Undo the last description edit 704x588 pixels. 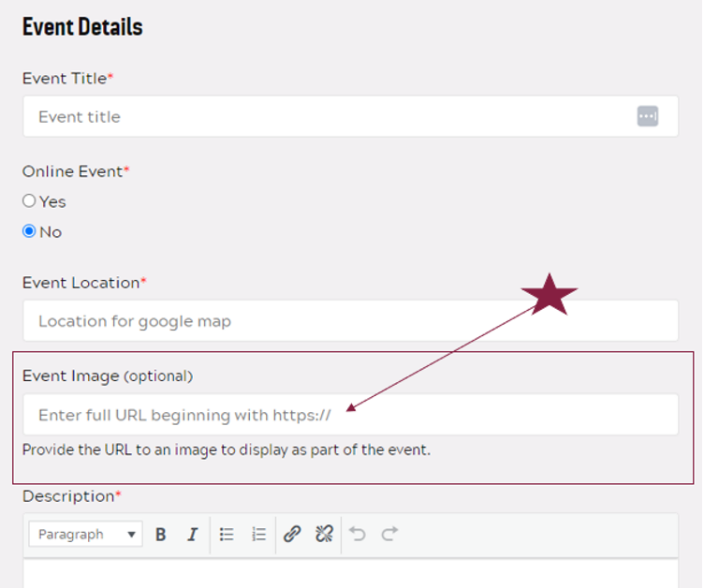(358, 534)
